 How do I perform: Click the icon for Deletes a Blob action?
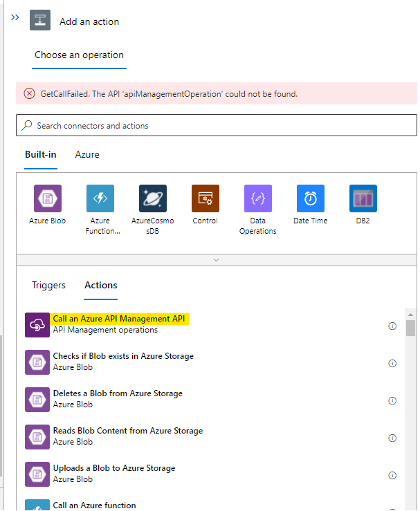coord(37,400)
